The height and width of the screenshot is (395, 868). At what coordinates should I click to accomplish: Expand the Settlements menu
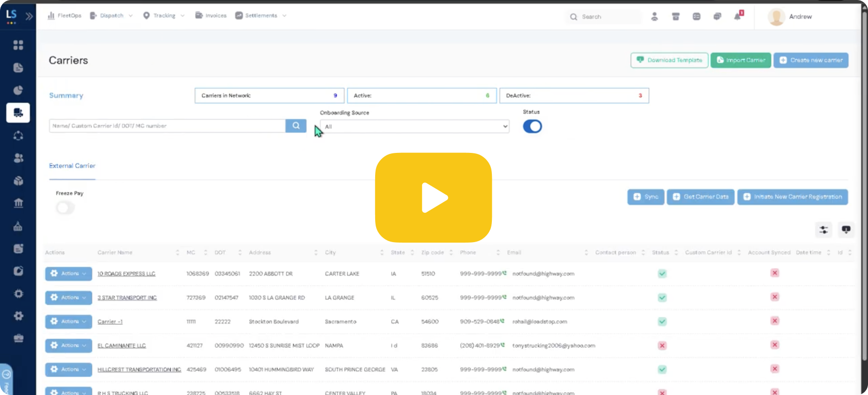pos(261,15)
